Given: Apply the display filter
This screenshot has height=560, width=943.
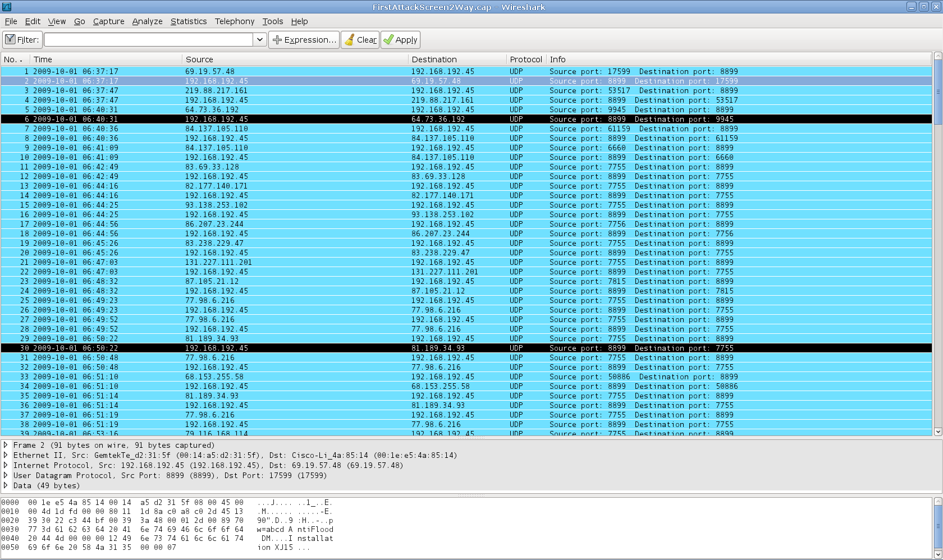Looking at the screenshot, I should [x=400, y=40].
